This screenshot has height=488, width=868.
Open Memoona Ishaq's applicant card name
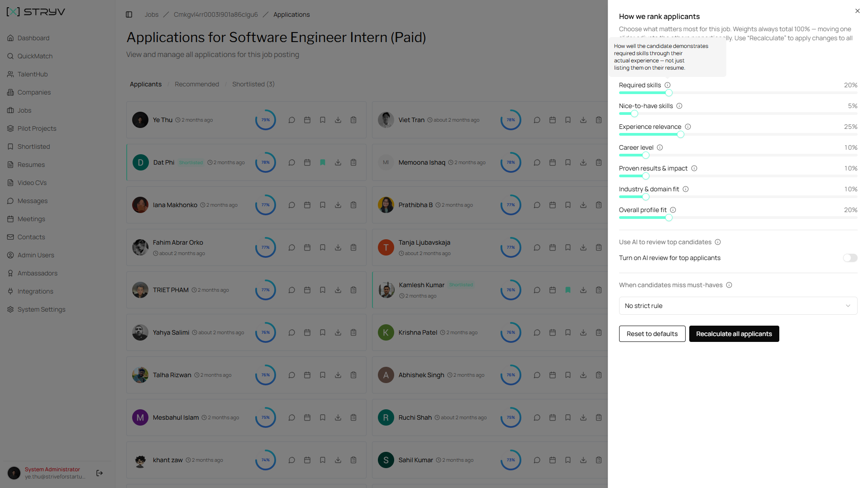tap(422, 162)
